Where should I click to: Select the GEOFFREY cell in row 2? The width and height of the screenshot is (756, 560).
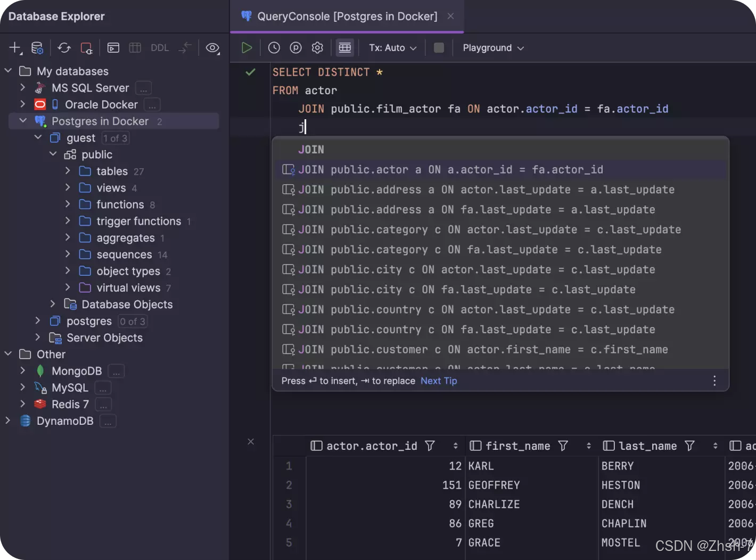tap(531, 485)
